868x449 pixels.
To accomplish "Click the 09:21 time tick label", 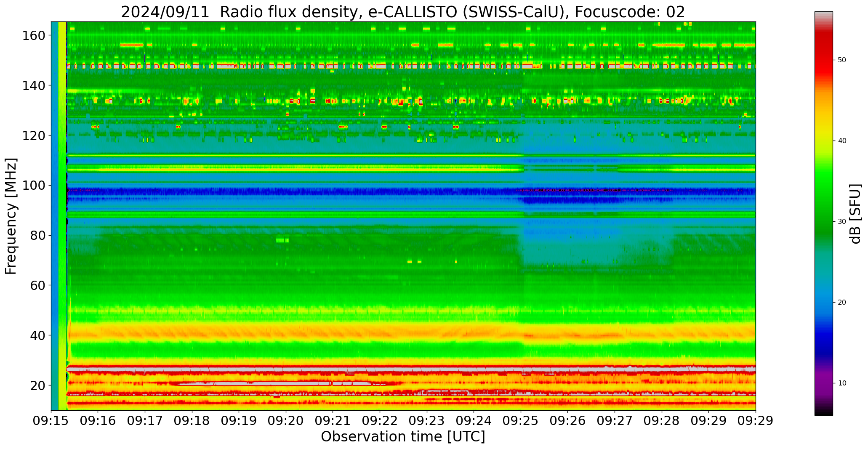I will (x=333, y=421).
